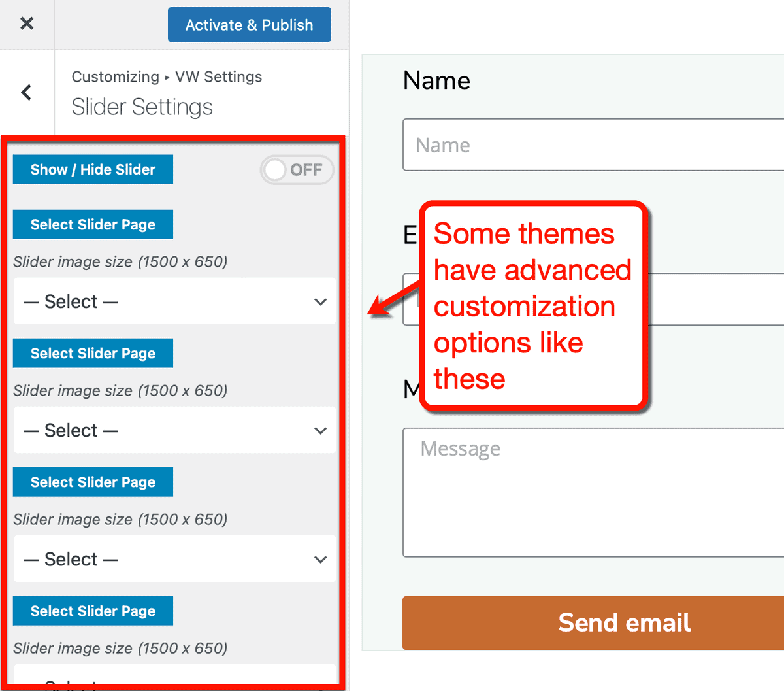The image size is (784, 691).
Task: Open the first Slider image size dropdown
Action: [174, 301]
